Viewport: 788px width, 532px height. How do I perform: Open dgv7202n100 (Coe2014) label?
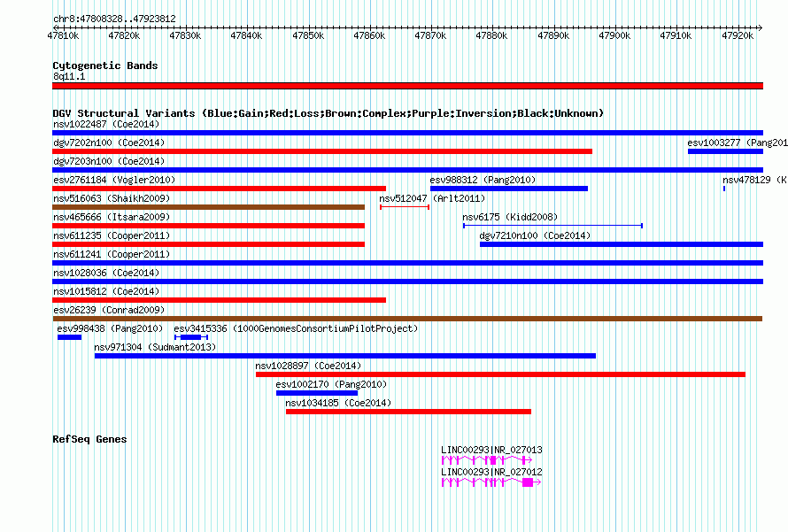pos(109,143)
